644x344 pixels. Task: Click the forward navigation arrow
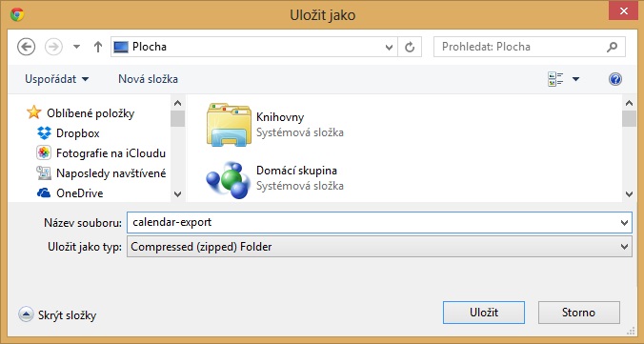(53, 47)
